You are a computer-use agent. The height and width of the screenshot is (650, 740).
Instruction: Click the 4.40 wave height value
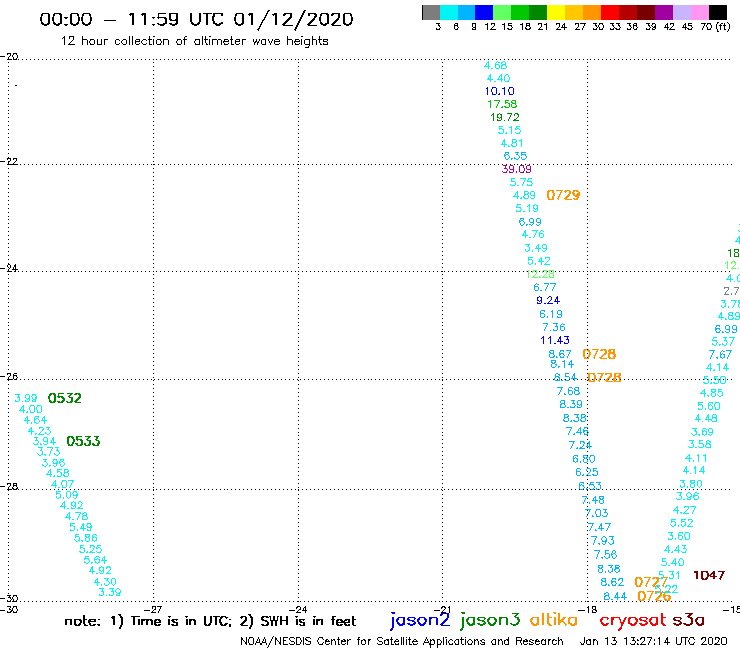click(498, 78)
